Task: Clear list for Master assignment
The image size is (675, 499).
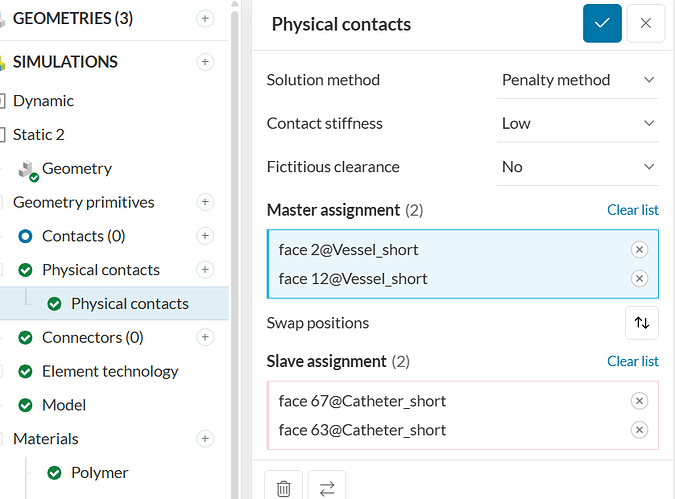Action: [x=632, y=210]
